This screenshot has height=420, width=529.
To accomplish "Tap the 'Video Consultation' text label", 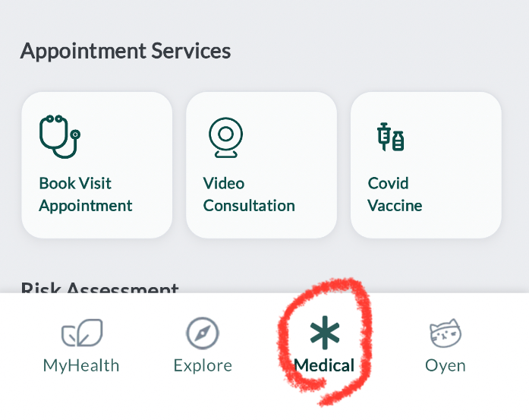I will pos(249,194).
